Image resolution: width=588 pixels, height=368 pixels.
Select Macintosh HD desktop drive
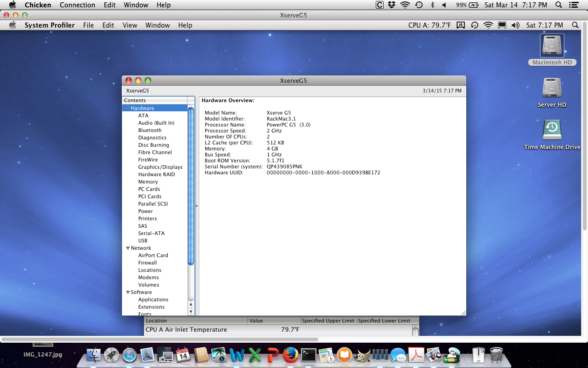pyautogui.click(x=552, y=50)
